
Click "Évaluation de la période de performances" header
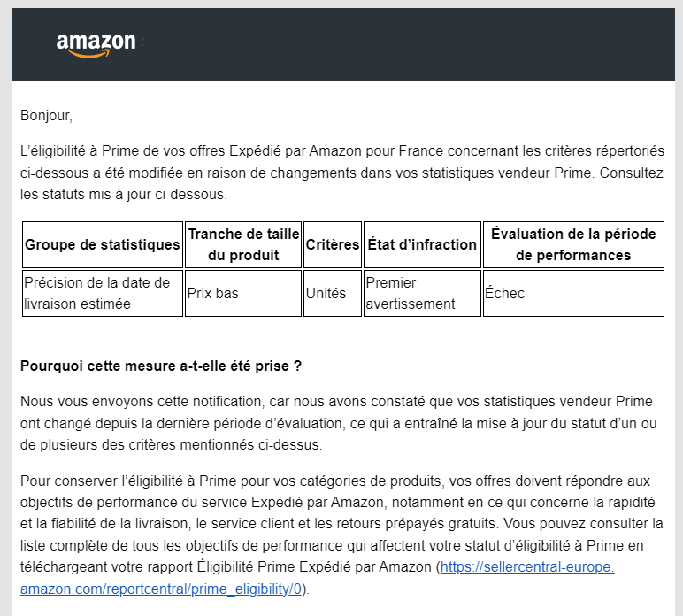573,244
